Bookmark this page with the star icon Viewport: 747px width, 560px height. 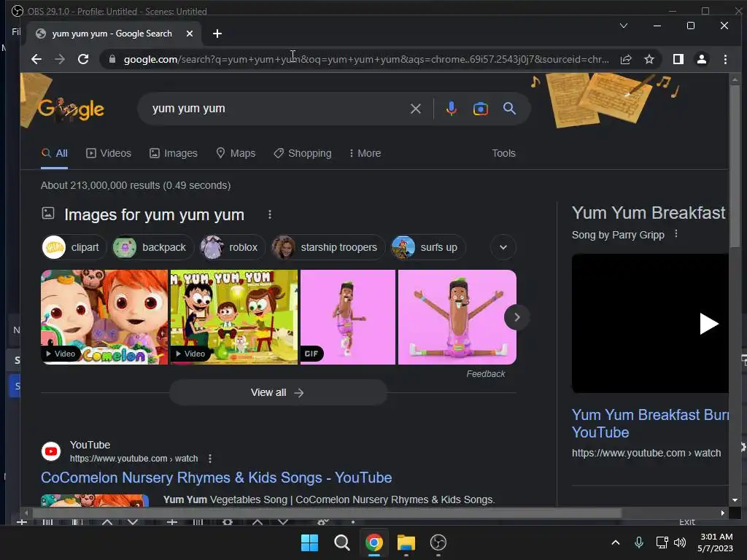point(649,59)
